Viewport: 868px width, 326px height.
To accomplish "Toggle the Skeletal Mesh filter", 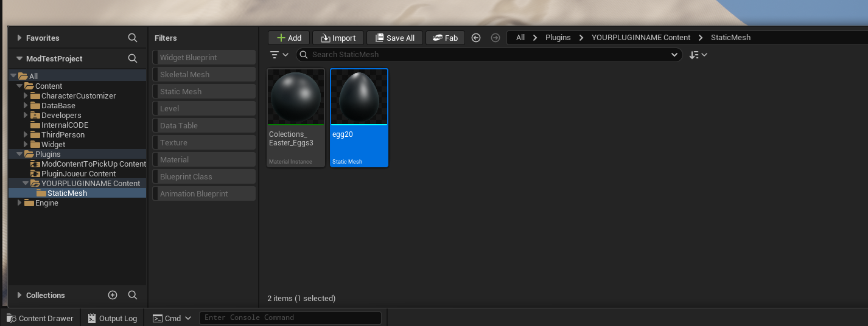I will coord(204,74).
